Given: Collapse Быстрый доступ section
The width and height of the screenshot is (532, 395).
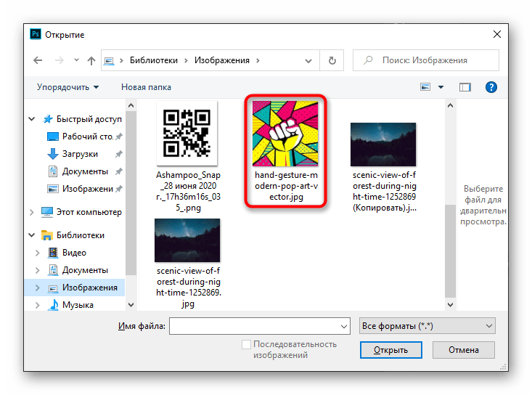Looking at the screenshot, I should pos(31,119).
